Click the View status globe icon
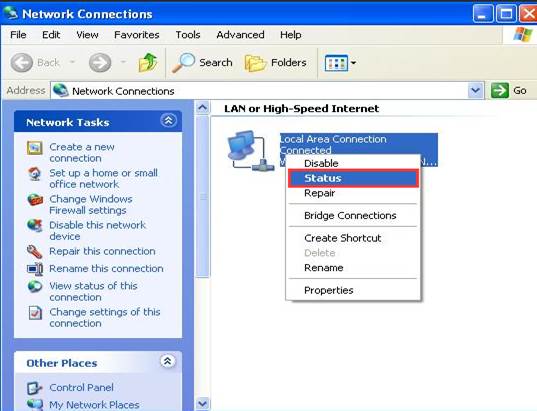 pyautogui.click(x=35, y=286)
